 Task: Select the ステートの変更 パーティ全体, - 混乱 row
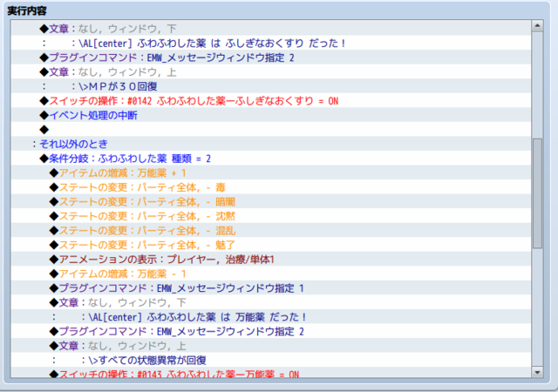click(271, 231)
